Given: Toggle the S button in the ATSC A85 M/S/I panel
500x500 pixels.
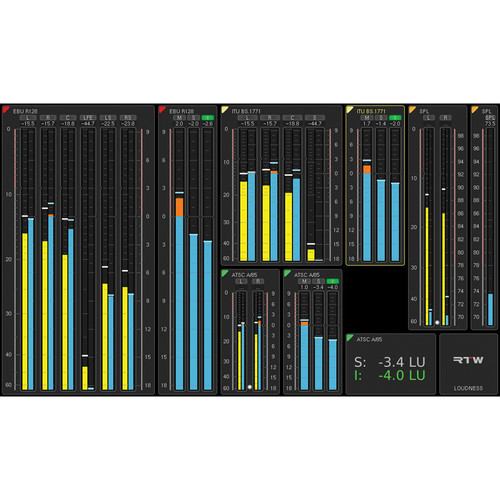Looking at the screenshot, I should pyautogui.click(x=318, y=281).
